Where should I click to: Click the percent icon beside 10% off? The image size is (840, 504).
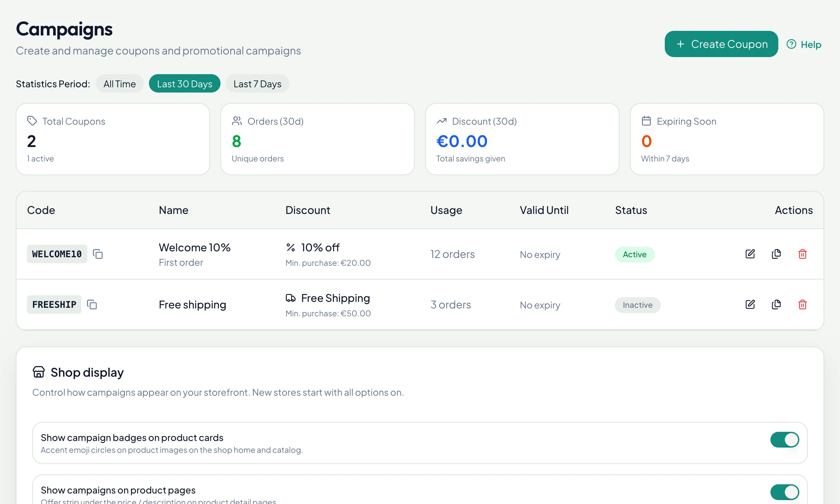pos(291,248)
